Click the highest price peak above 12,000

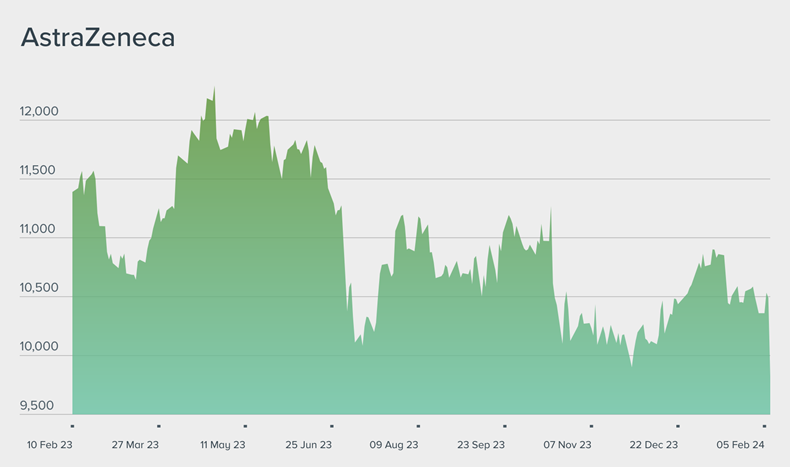click(214, 89)
